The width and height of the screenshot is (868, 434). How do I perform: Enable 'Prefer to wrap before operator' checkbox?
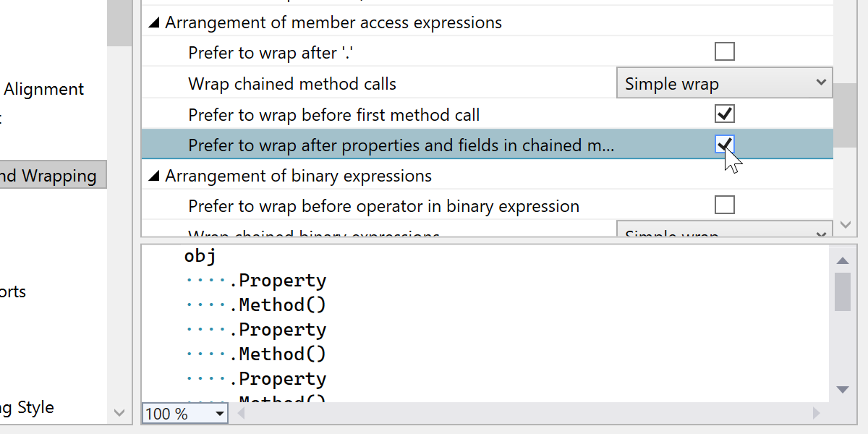click(724, 205)
